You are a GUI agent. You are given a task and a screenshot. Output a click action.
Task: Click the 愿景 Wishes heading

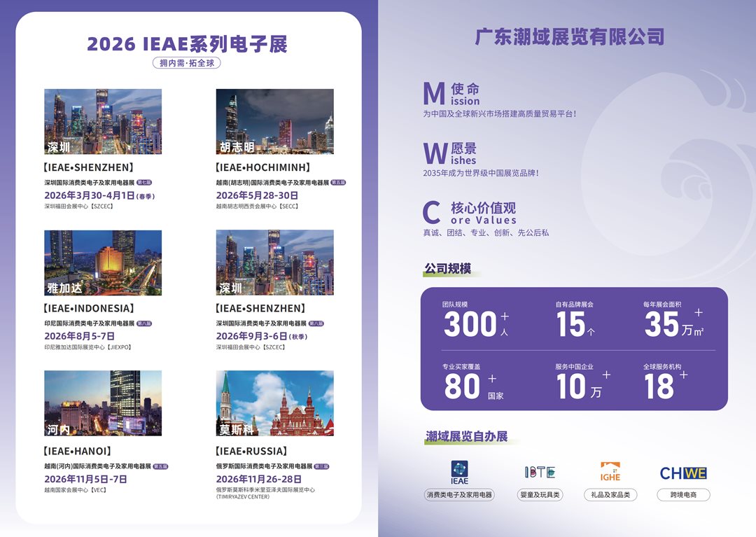click(x=450, y=153)
